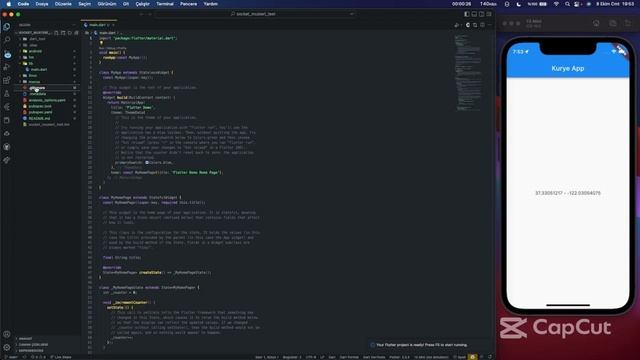Click the Live Share status bar item
The width and height of the screenshot is (640, 360).
click(x=61, y=357)
